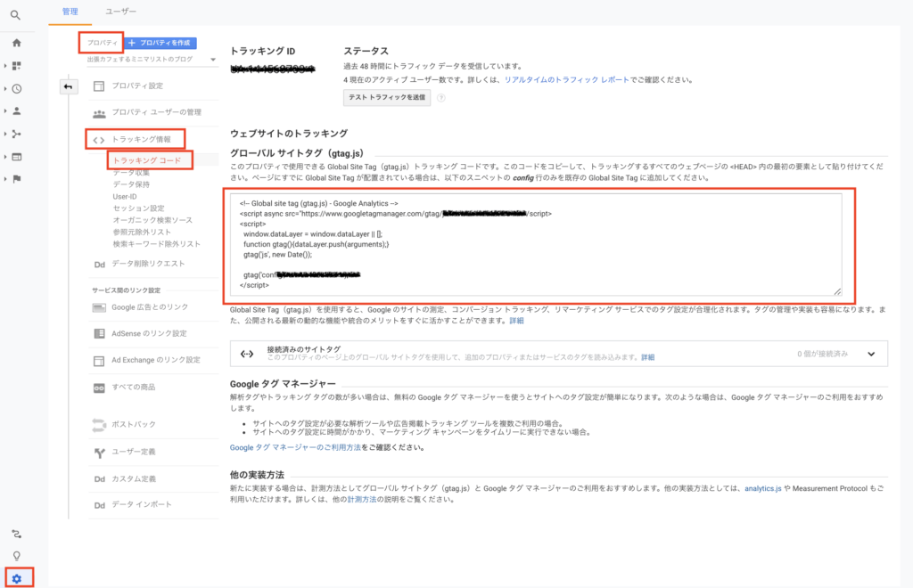
Task: Click the トラッキング ID heading
Action: [263, 51]
